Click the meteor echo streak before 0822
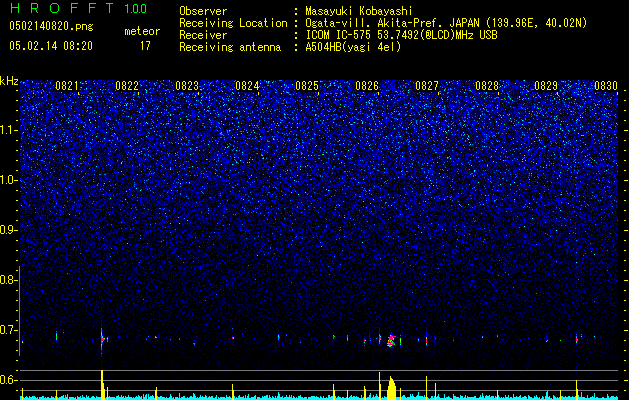629x400 pixels. [x=102, y=339]
